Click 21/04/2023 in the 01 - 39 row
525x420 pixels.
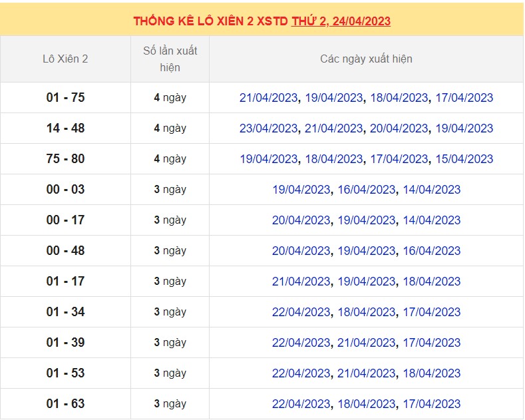click(x=366, y=343)
